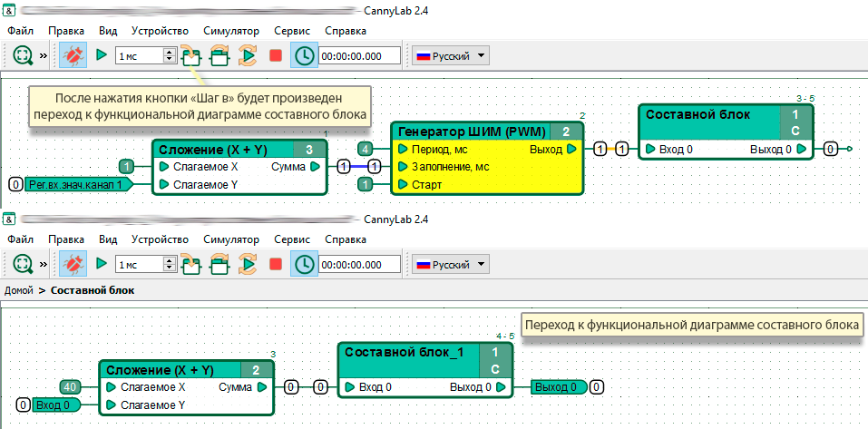This screenshot has width=868, height=429.
Task: Click the step-over block icon in lower window
Action: pos(219,264)
